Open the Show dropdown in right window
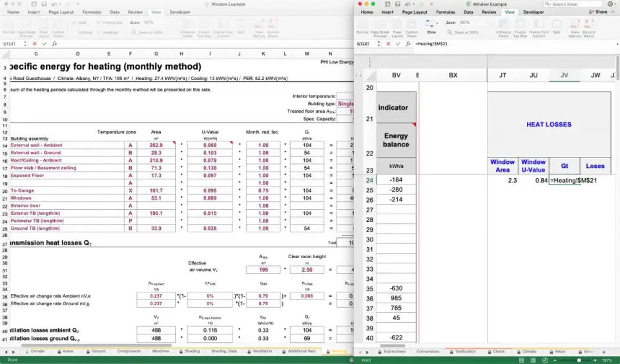Screen dimensions: 620x364 pyautogui.click(x=431, y=26)
